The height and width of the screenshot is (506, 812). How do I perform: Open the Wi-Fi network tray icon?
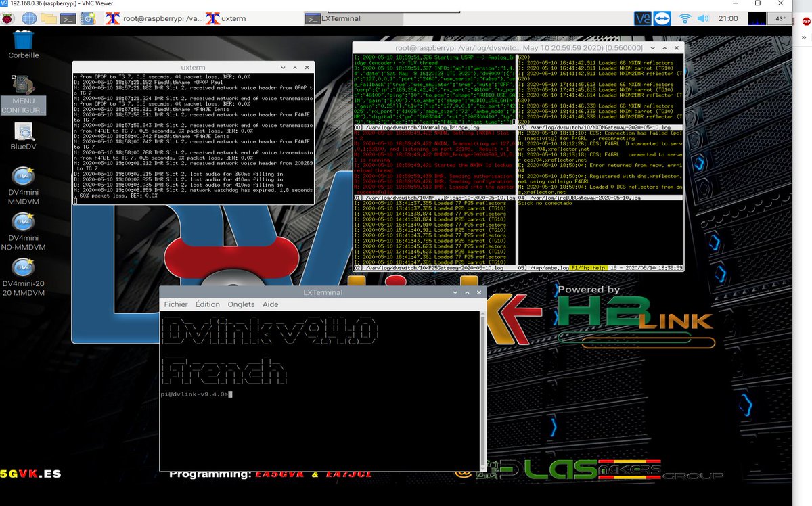point(685,18)
